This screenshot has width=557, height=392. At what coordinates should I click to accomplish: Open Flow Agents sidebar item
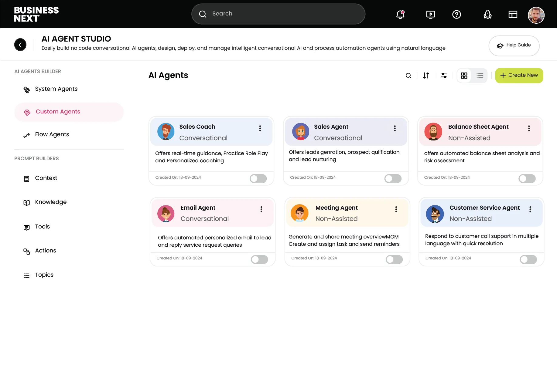point(52,134)
